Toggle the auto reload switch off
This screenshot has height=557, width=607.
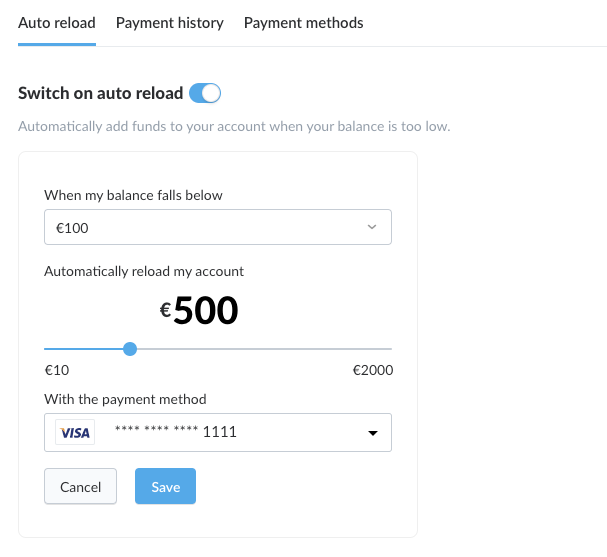(x=205, y=93)
